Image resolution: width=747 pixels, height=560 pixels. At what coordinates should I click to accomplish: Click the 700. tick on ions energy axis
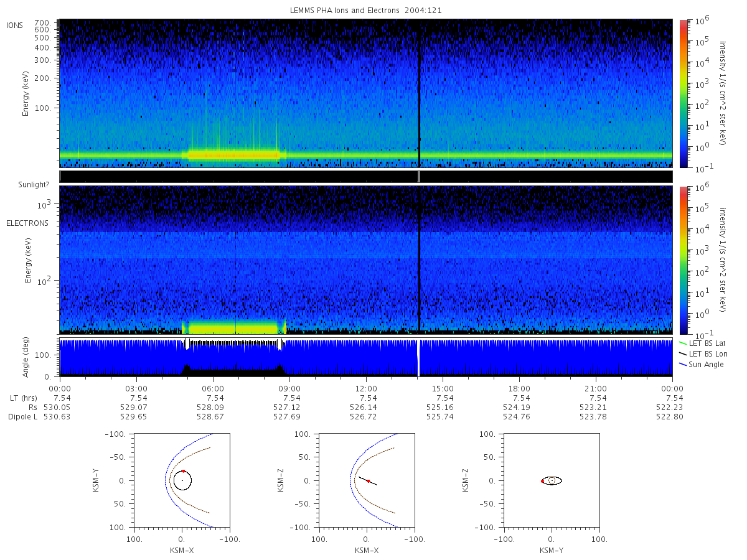pyautogui.click(x=42, y=22)
